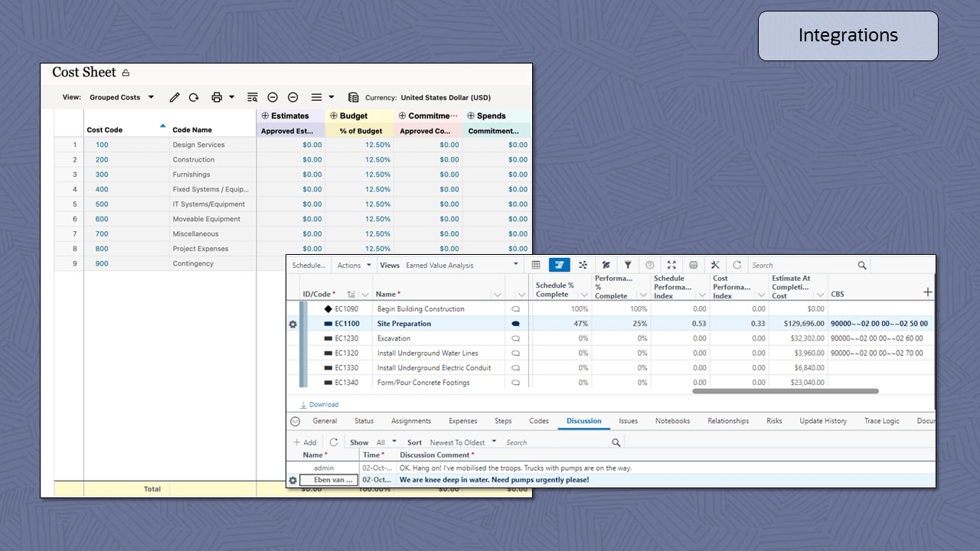Expand the Budget column group
The height and width of the screenshot is (551, 980).
coord(333,116)
